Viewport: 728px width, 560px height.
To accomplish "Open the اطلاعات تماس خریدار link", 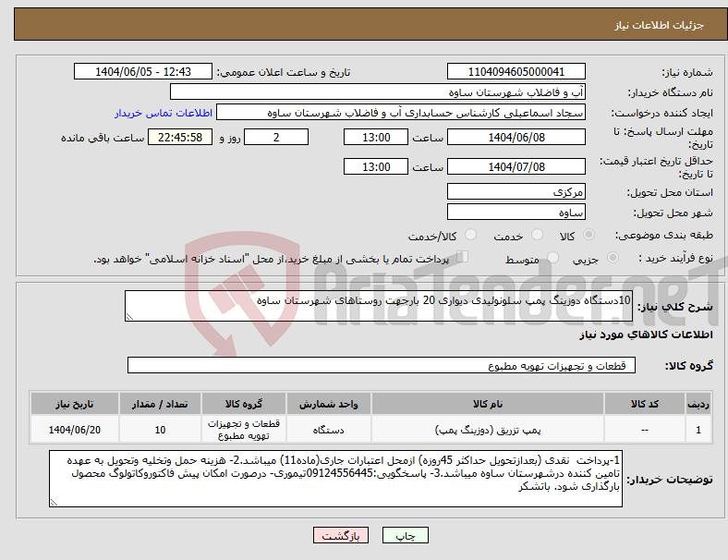I will (164, 113).
